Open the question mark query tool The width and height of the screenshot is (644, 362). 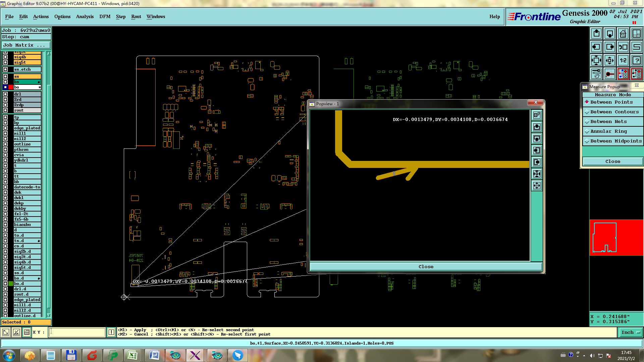click(x=636, y=60)
